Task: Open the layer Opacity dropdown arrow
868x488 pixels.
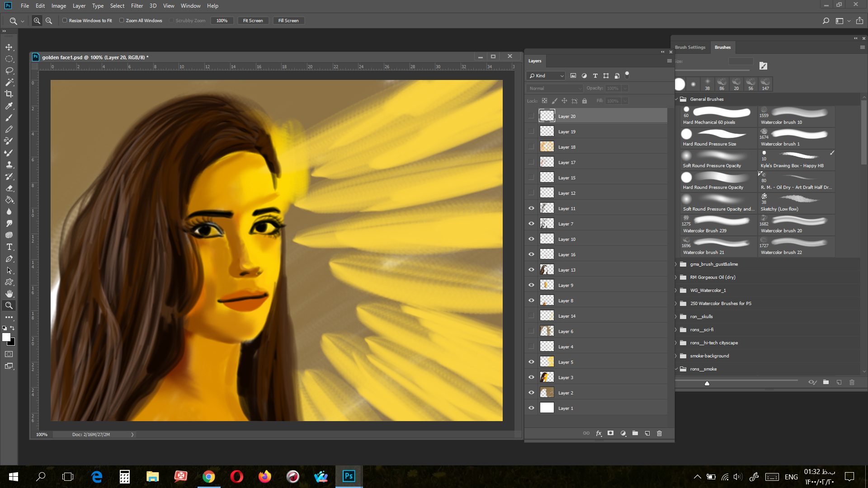Action: 625,88
